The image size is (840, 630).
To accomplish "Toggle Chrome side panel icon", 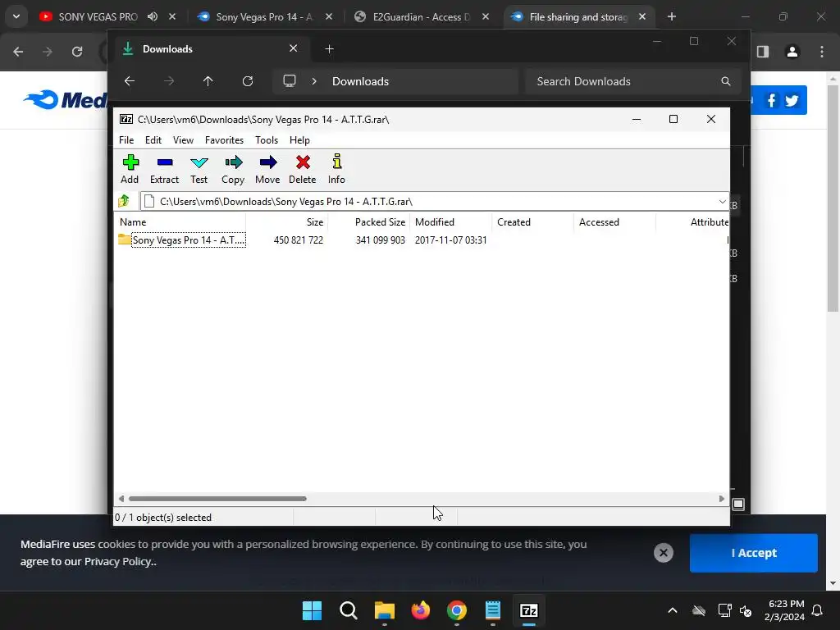I will pos(763,52).
